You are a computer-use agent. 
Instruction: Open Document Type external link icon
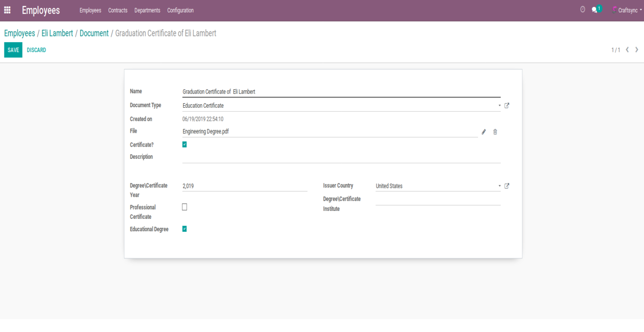point(507,106)
